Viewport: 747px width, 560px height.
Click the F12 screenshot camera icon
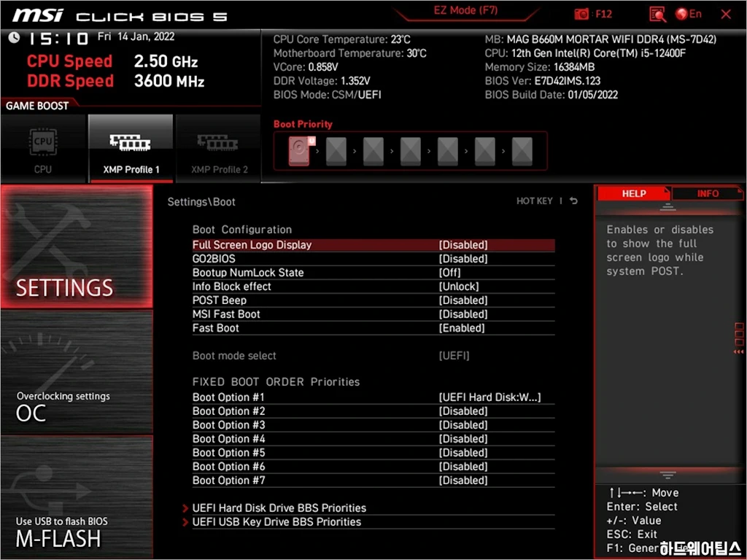[x=581, y=15]
